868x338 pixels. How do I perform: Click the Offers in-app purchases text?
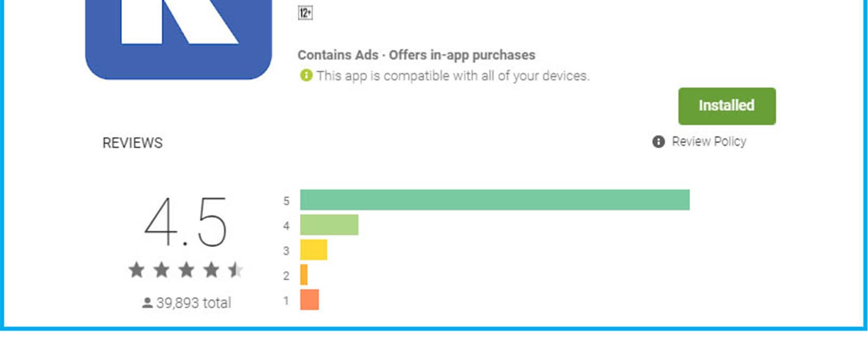click(462, 55)
